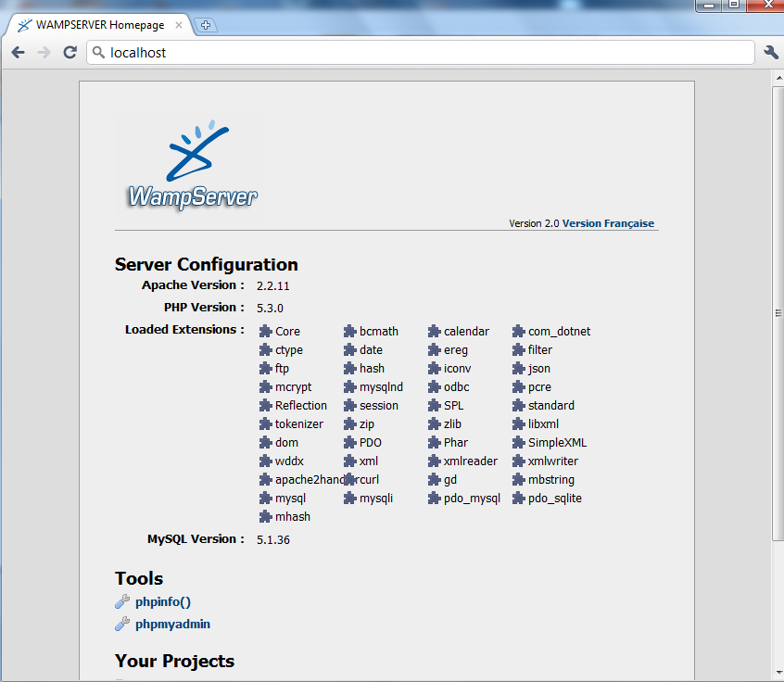Image resolution: width=784 pixels, height=682 pixels.
Task: Click the Reflection extension name
Action: coord(301,406)
